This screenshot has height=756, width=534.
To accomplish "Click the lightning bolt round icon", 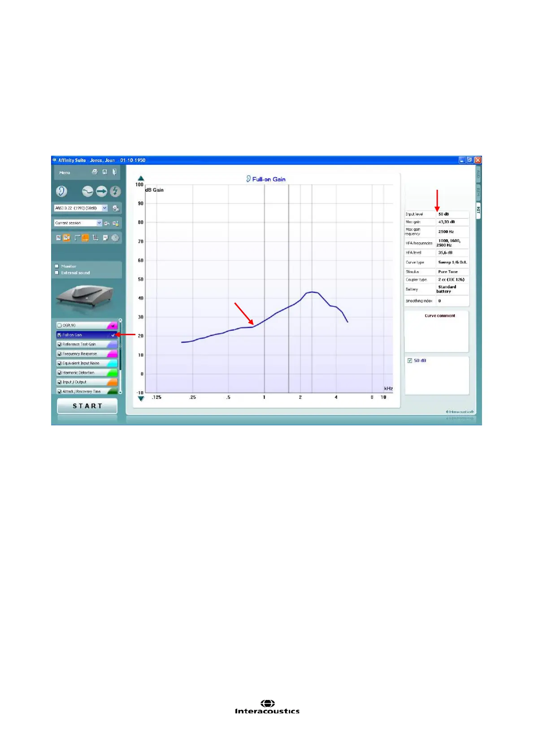I will coord(115,192).
